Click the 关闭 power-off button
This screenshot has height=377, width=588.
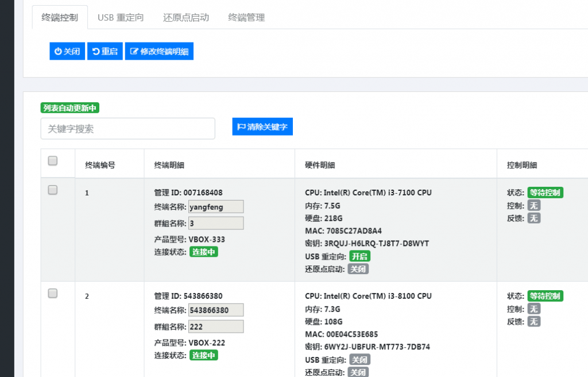click(67, 51)
